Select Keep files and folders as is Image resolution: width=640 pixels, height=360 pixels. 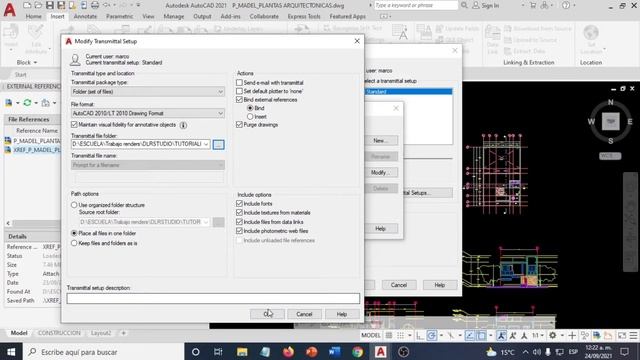pos(74,243)
